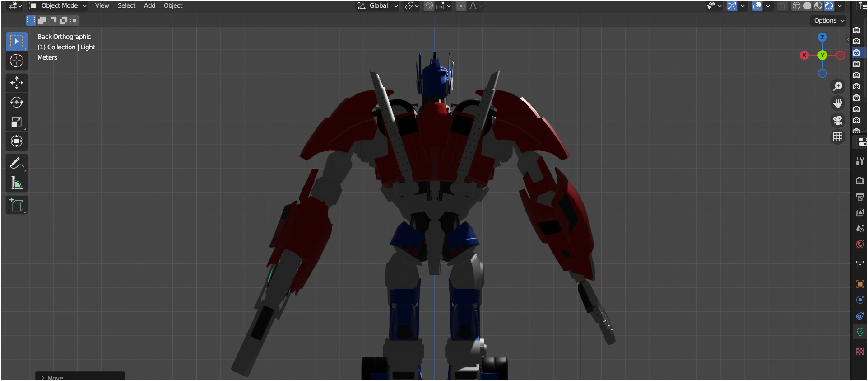
Task: Choose the Measure ruler tool
Action: (x=17, y=183)
